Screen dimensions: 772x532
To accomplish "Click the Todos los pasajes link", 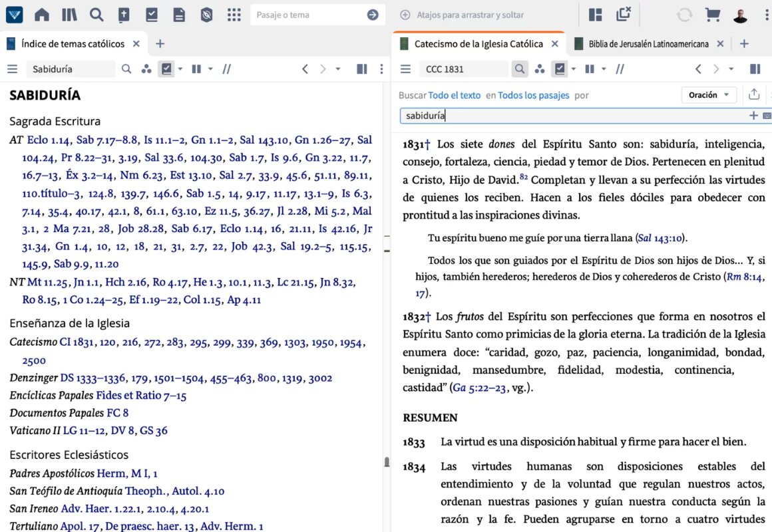I will tap(533, 96).
